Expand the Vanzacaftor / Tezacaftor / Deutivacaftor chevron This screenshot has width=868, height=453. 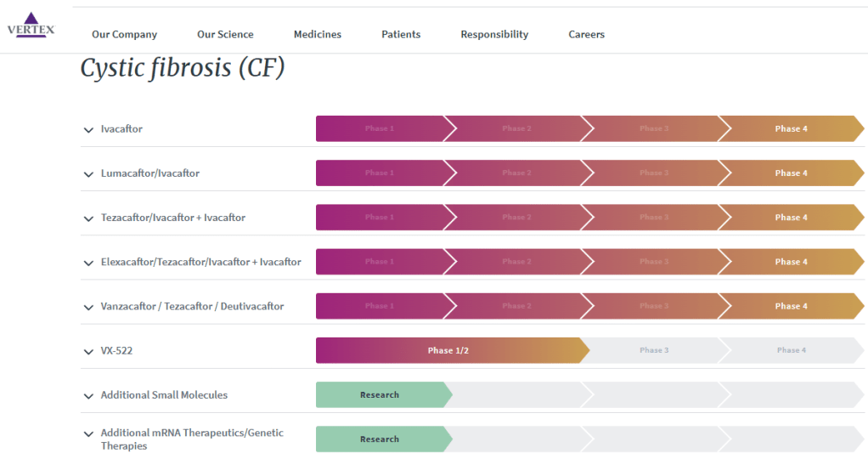[88, 307]
